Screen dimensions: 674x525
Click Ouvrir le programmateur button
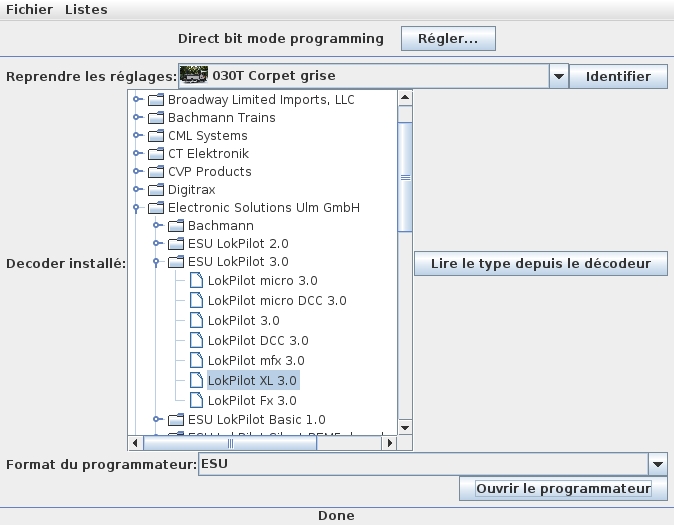563,488
